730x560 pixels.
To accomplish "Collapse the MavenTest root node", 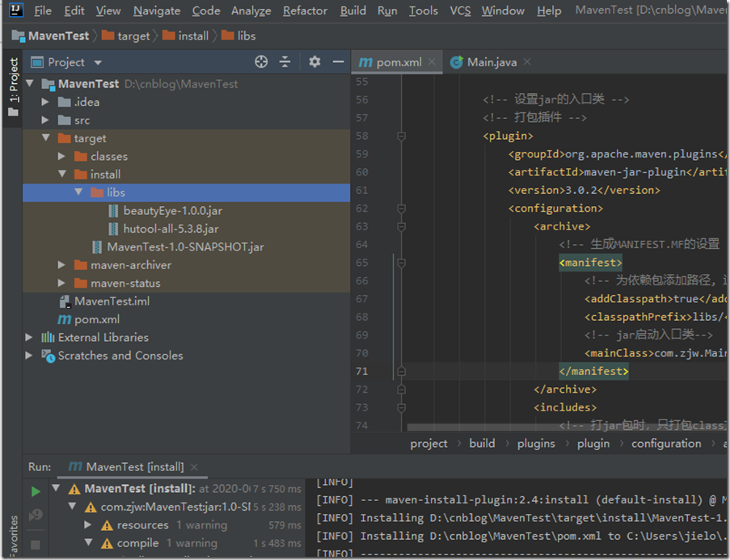I will 30,83.
